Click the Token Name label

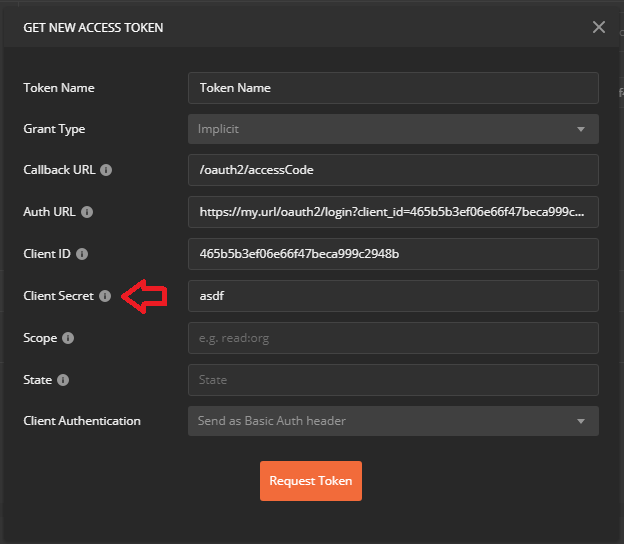[x=59, y=88]
